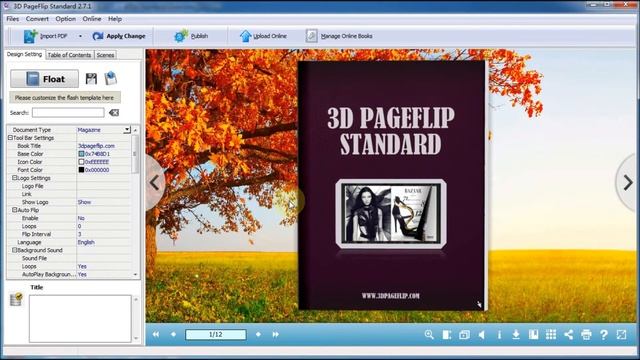Switch to Scenes tab
This screenshot has height=360, width=640.
pos(105,55)
